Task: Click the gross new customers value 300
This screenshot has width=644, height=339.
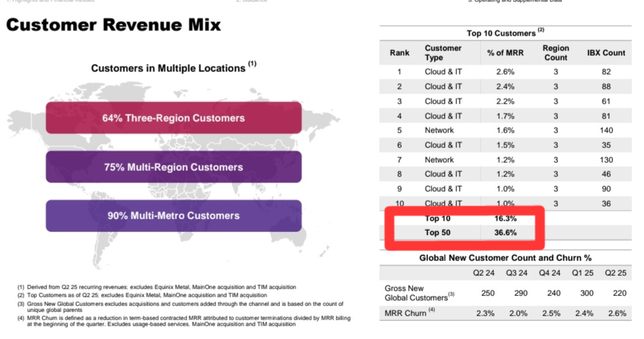Action: coord(587,293)
